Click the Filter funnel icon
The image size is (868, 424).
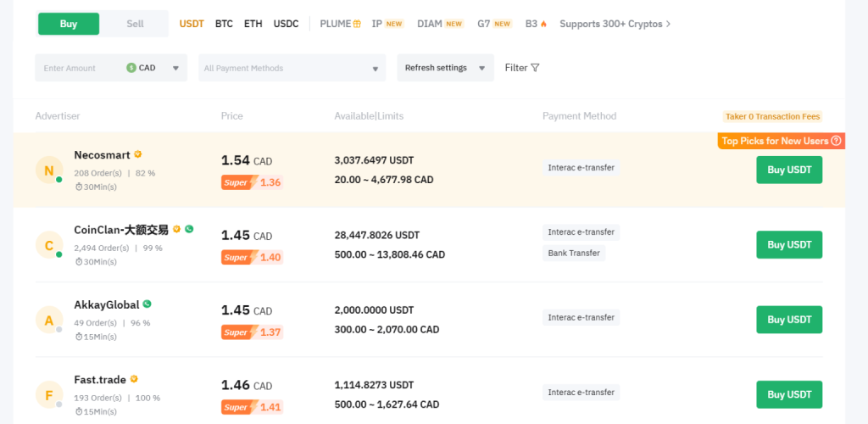(x=535, y=68)
